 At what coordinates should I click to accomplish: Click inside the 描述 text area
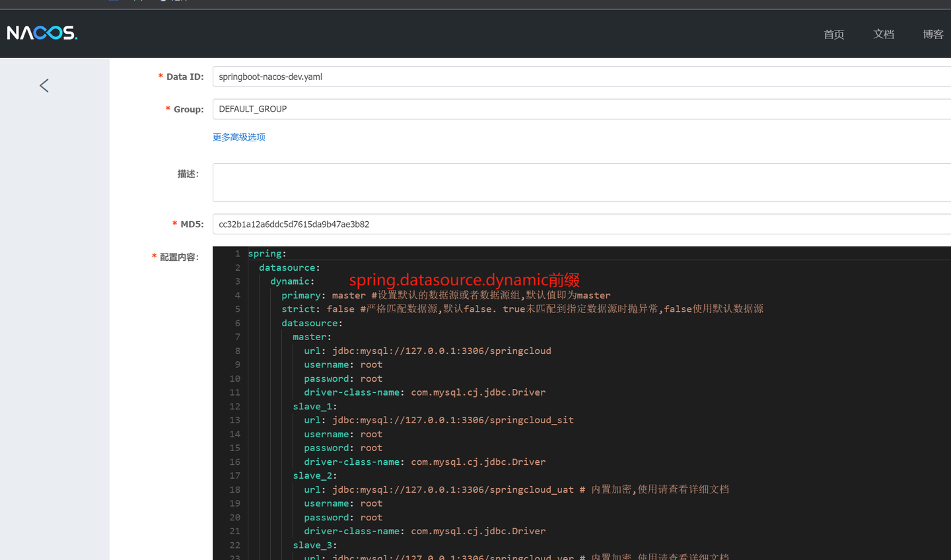click(x=581, y=182)
